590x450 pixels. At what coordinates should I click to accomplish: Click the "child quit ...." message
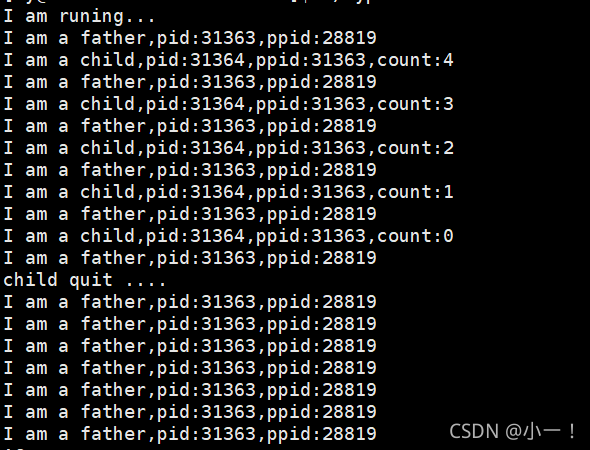(84, 280)
